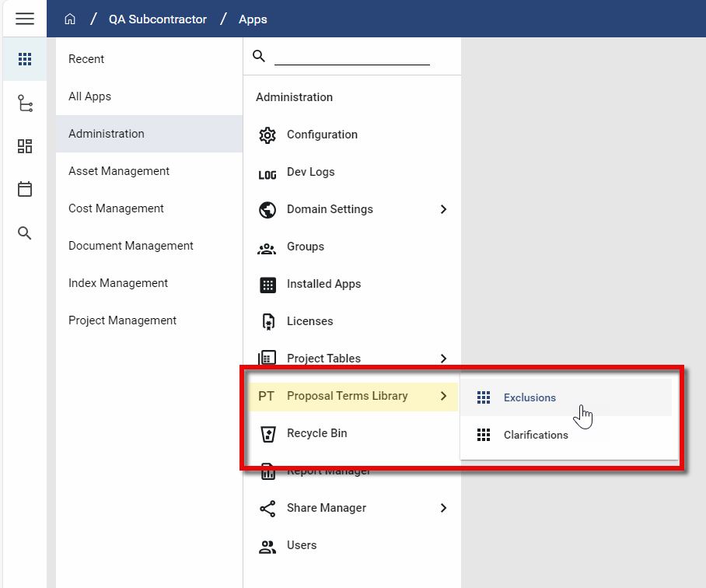Click the home icon in breadcrumb
The width and height of the screenshot is (706, 588).
(70, 19)
